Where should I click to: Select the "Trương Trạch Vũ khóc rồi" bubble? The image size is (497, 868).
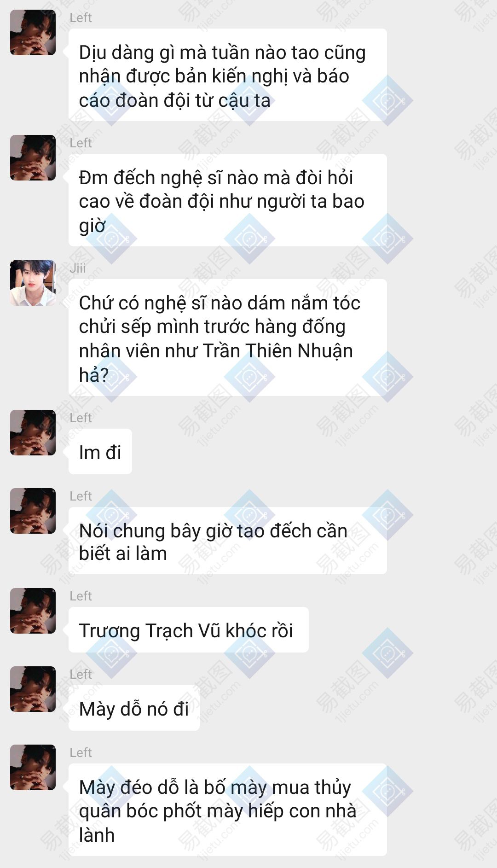189,629
